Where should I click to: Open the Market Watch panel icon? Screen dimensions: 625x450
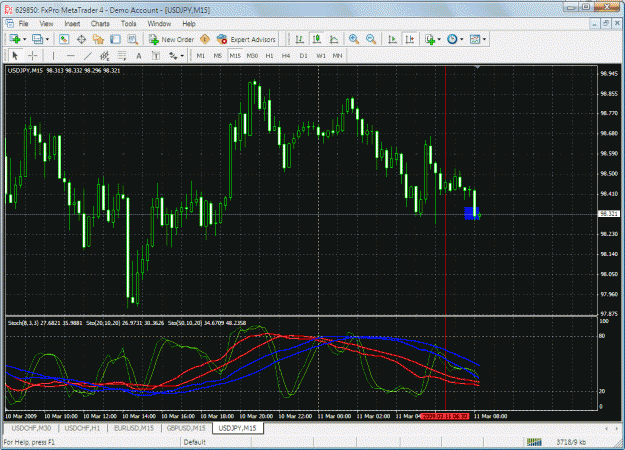tap(64, 39)
